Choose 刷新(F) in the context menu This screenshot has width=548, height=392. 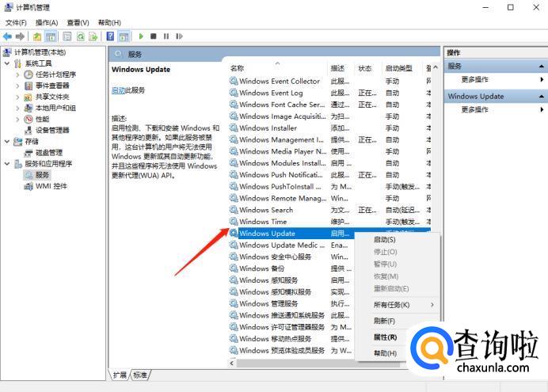click(384, 321)
